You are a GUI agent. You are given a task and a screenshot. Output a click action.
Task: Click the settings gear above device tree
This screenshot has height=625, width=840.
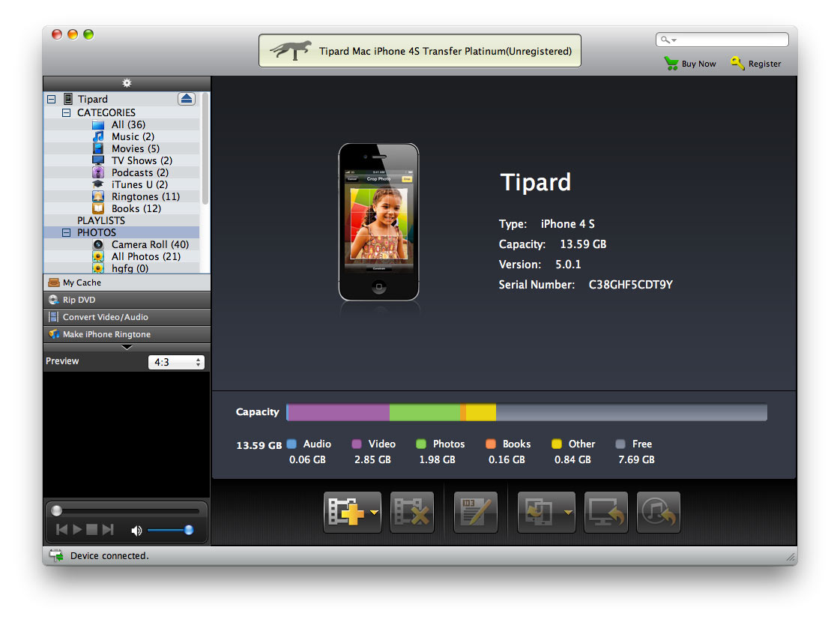(x=127, y=83)
